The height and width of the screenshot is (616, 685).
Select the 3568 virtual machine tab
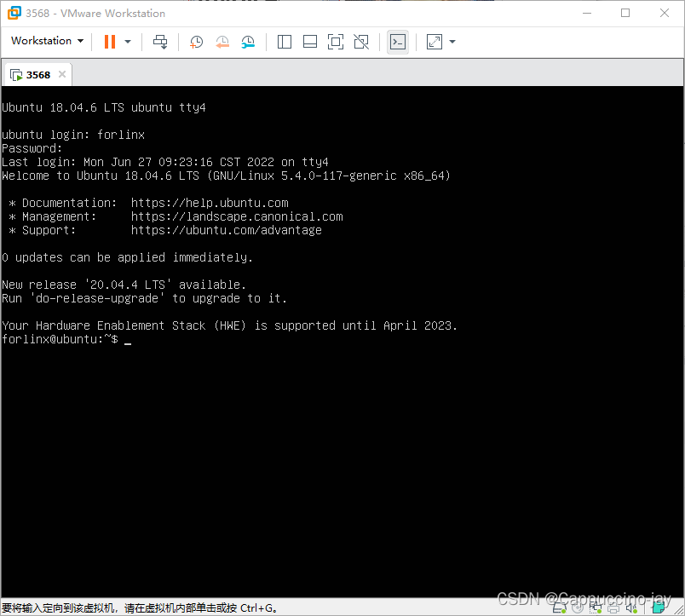tap(37, 75)
